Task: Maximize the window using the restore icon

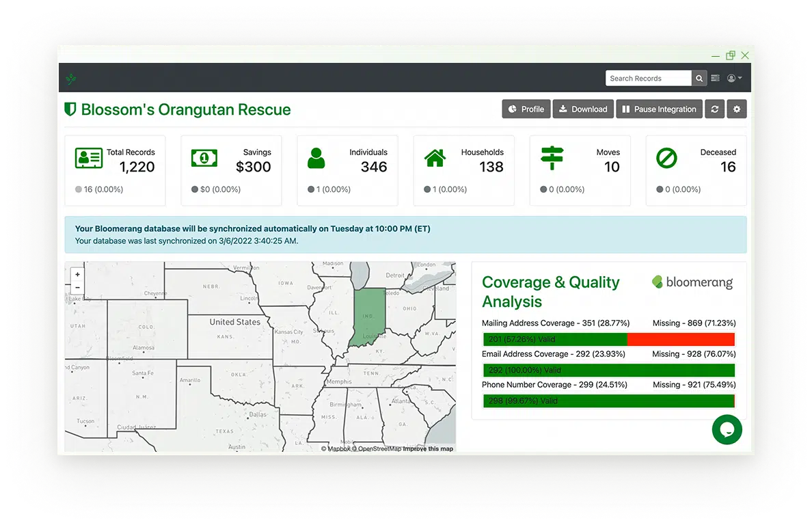Action: (x=731, y=55)
